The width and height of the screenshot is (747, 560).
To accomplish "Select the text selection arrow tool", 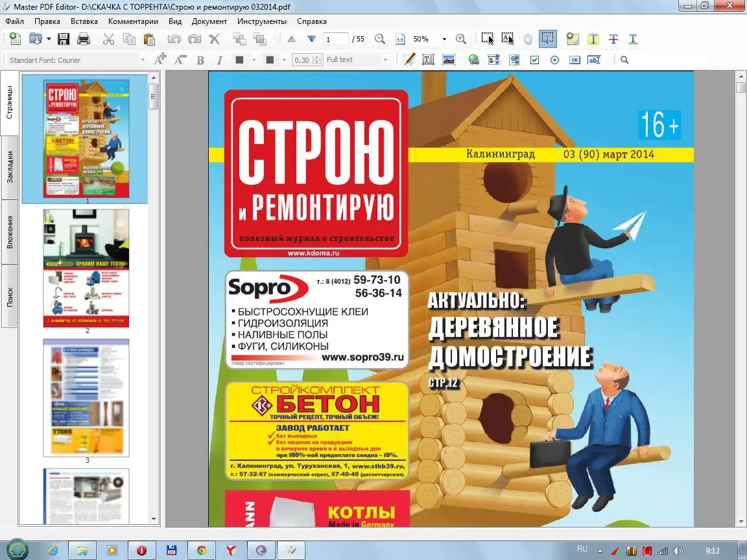I will tap(508, 39).
